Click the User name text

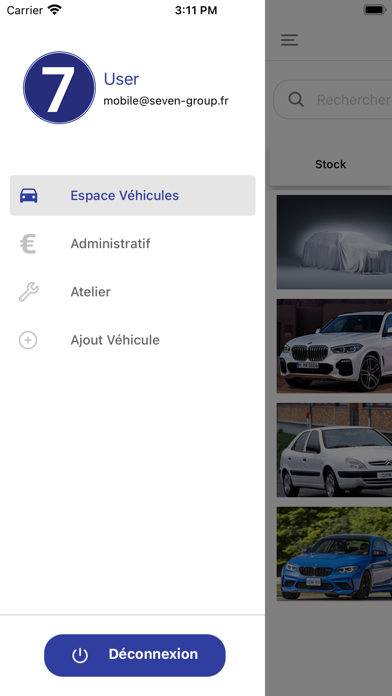point(121,79)
